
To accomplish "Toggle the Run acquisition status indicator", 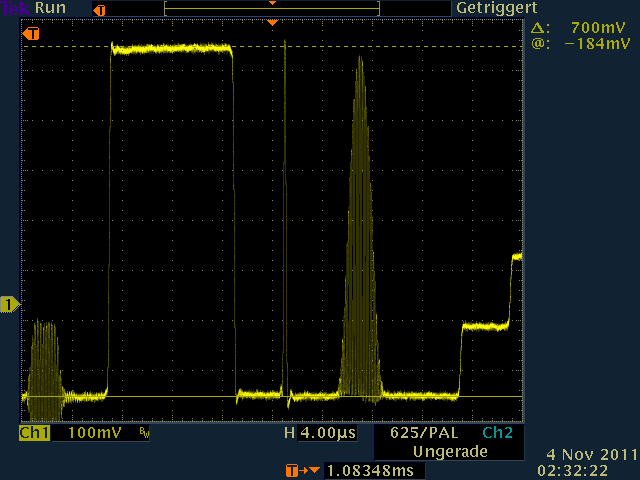I will (x=51, y=8).
